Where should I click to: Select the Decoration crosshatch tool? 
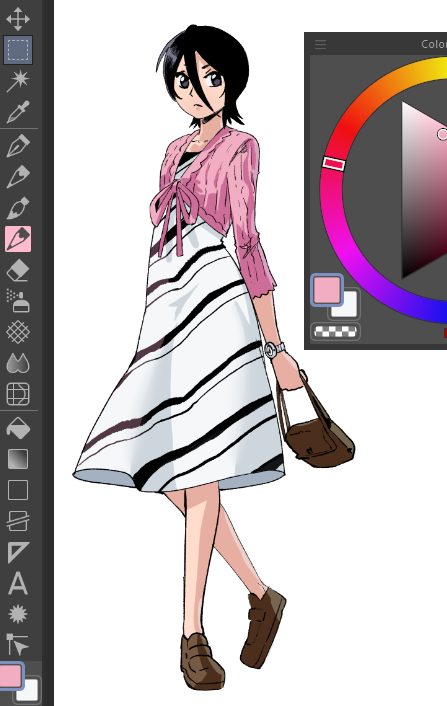(x=18, y=332)
